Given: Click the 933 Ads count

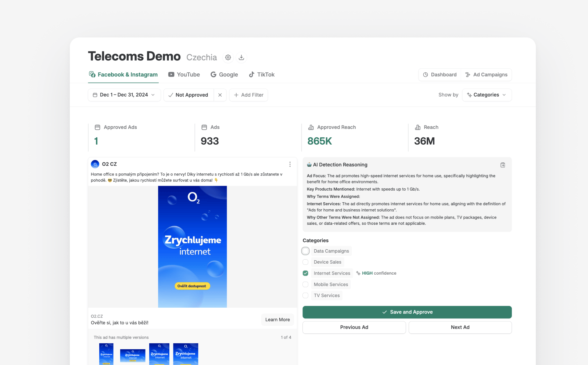Looking at the screenshot, I should pyautogui.click(x=210, y=141).
